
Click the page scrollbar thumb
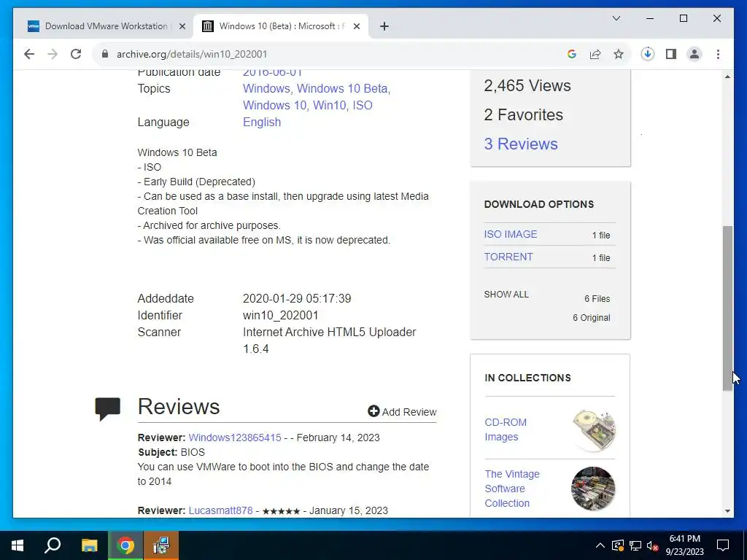pos(727,308)
